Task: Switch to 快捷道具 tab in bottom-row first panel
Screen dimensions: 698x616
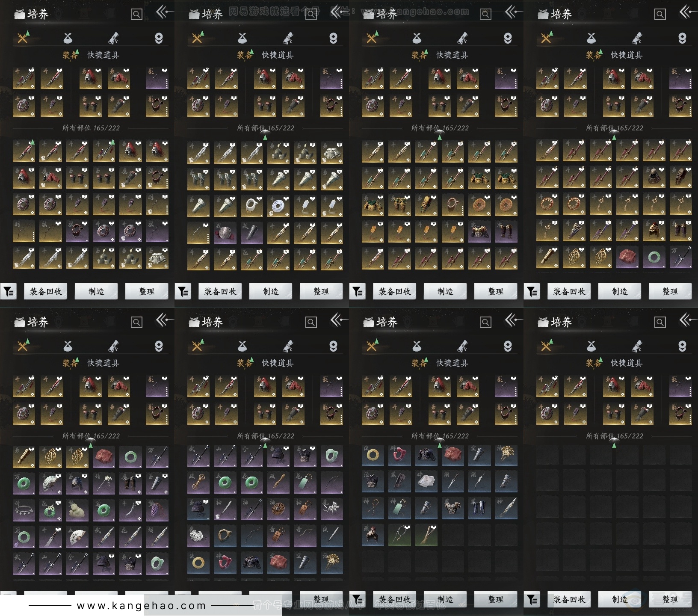Action: [x=103, y=363]
